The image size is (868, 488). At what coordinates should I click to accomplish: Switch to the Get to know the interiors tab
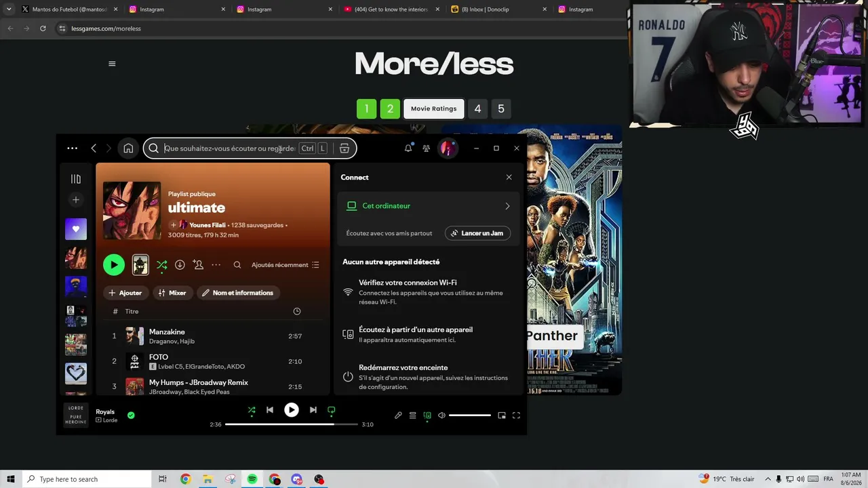(x=392, y=9)
